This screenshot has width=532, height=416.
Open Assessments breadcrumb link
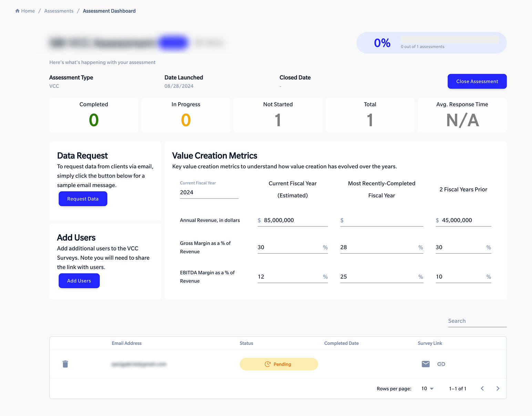[x=59, y=11]
